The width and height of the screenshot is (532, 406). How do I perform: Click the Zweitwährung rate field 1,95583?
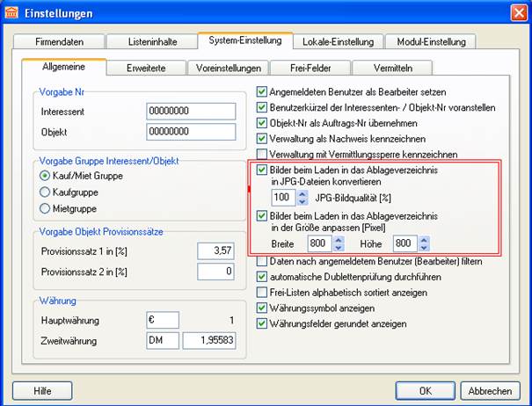[x=209, y=341]
